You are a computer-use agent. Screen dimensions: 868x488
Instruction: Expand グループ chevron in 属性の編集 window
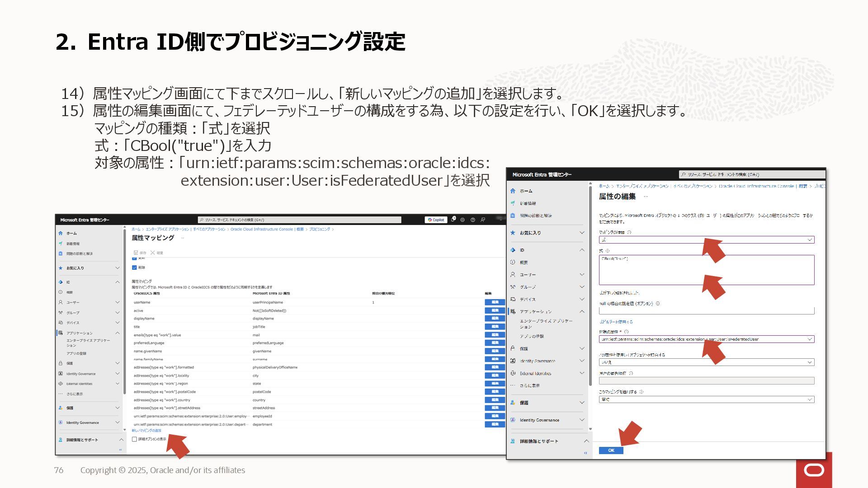tap(582, 287)
